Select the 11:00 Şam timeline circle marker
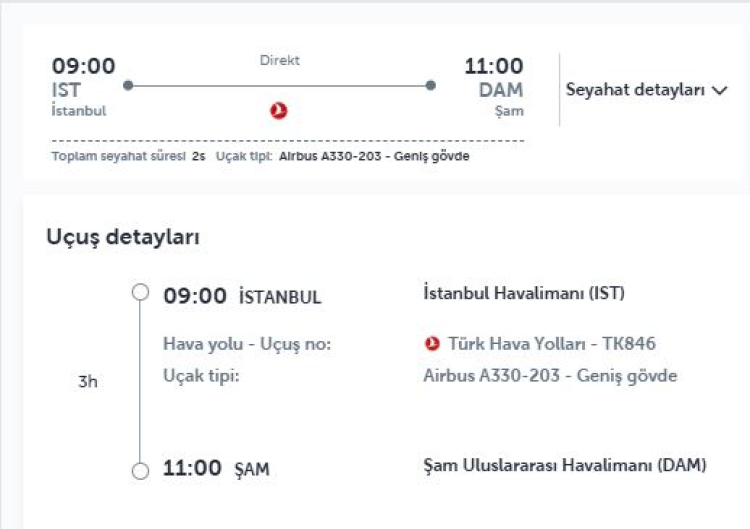The width and height of the screenshot is (750, 529). point(140,468)
